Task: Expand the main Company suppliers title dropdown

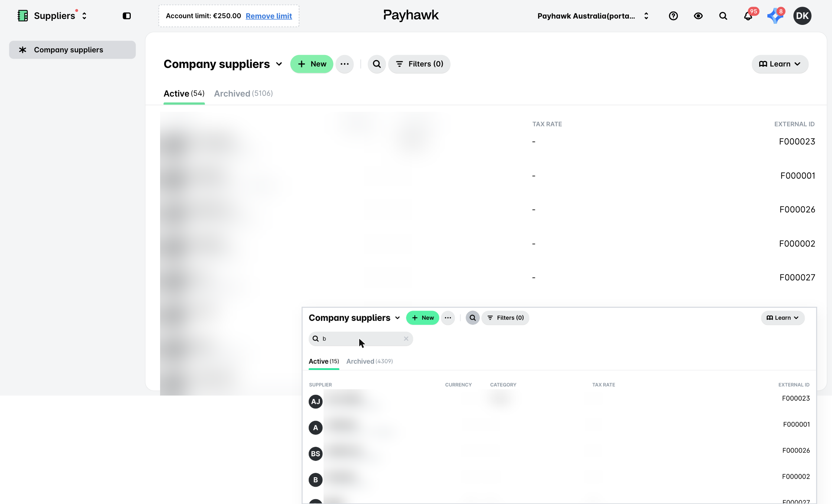Action: [x=279, y=64]
